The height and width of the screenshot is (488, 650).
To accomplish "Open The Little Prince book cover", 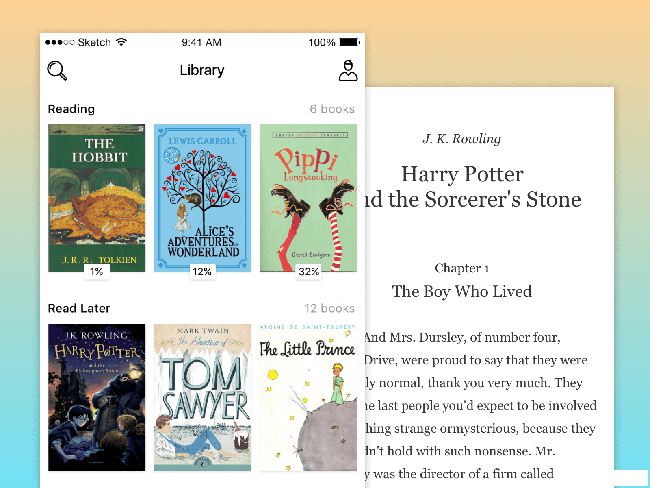I will [x=308, y=397].
